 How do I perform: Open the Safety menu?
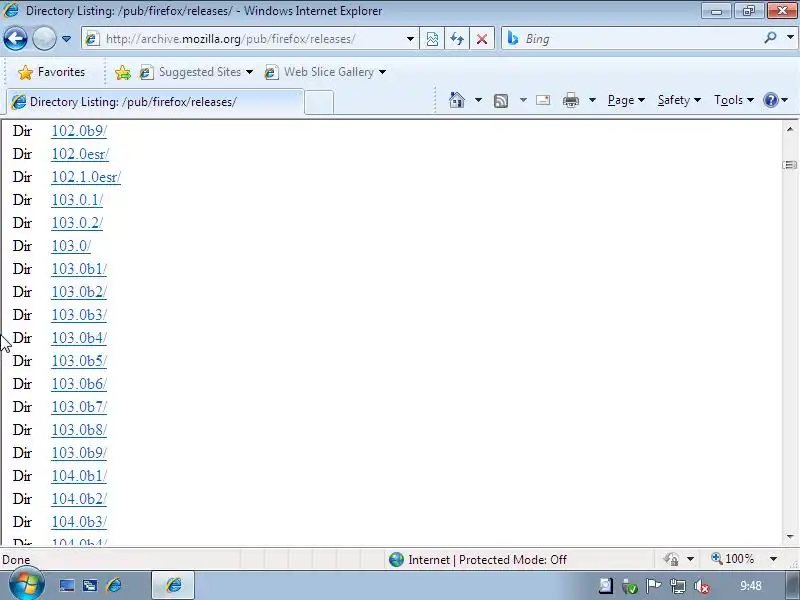(x=679, y=100)
